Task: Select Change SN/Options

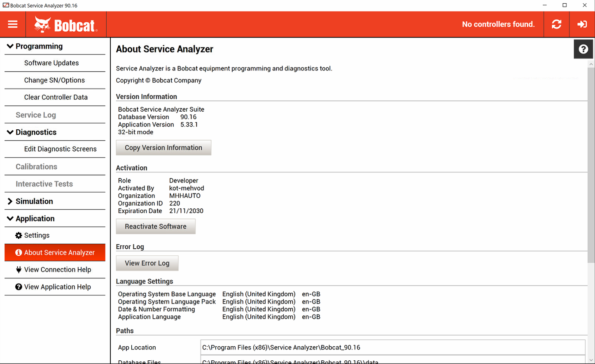Action: pos(55,80)
